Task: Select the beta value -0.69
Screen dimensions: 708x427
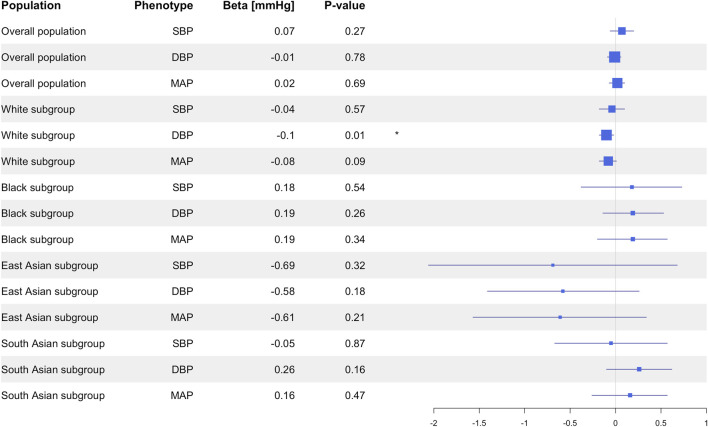Action: coord(283,265)
